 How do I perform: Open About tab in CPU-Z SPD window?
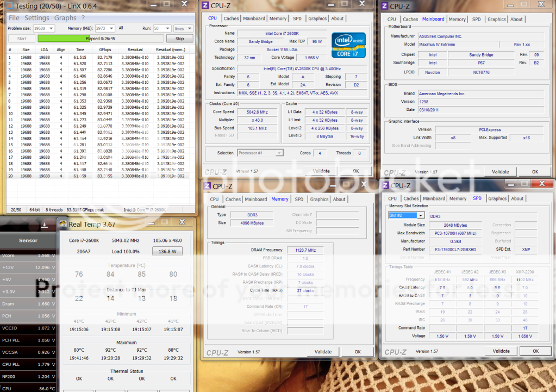(x=517, y=198)
